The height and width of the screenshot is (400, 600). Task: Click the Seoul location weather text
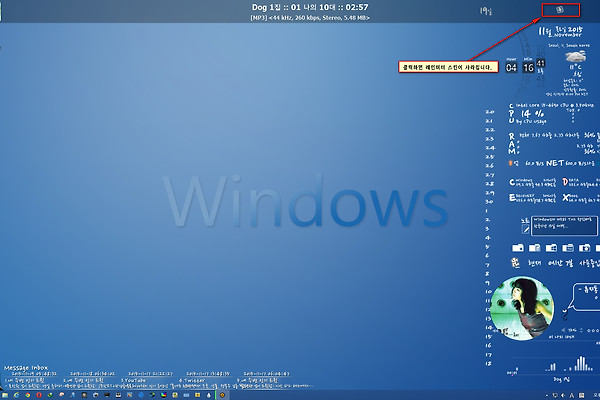[x=569, y=46]
